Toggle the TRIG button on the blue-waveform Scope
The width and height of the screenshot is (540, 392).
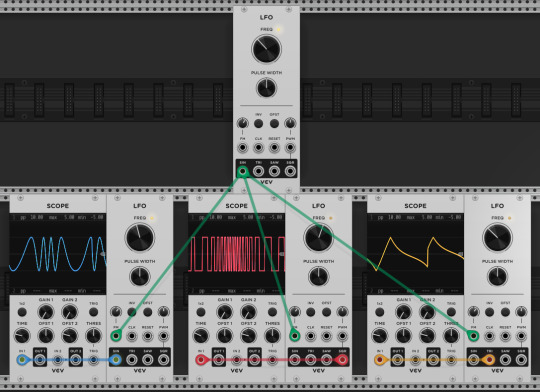93,312
